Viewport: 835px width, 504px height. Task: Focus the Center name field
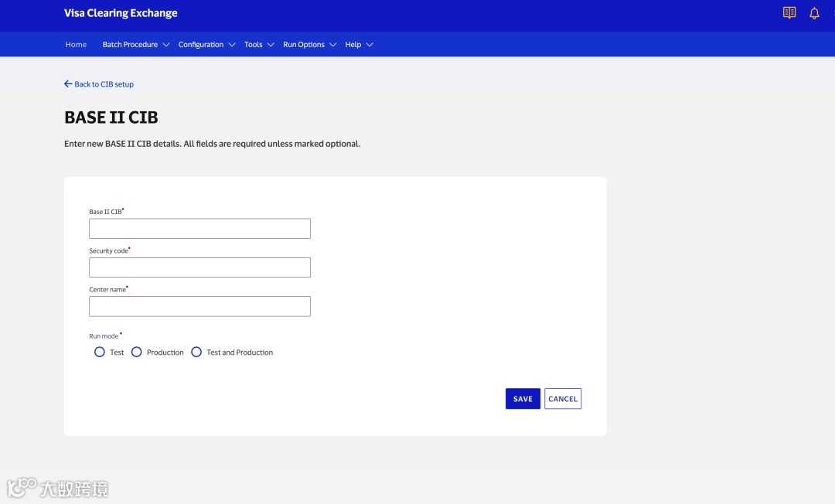tap(199, 306)
